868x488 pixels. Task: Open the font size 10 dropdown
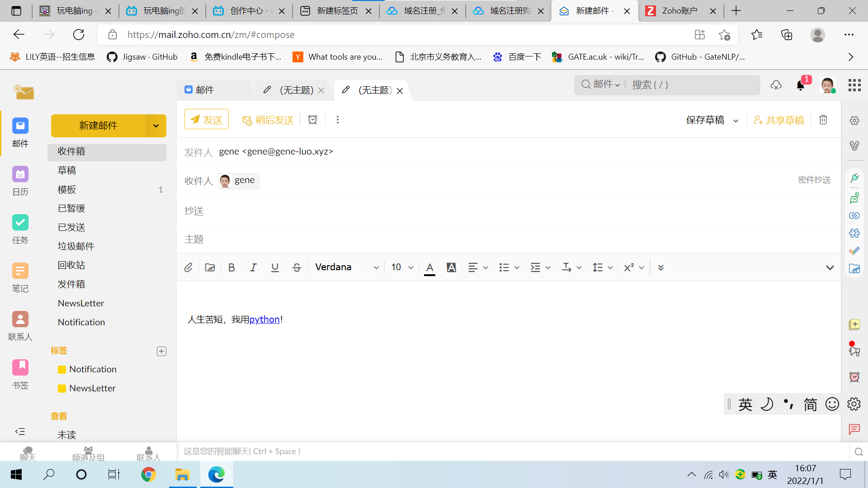click(401, 267)
